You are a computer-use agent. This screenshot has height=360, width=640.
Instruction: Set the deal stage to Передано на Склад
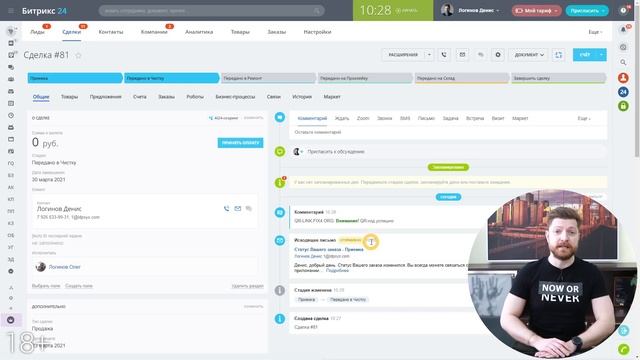click(x=462, y=78)
